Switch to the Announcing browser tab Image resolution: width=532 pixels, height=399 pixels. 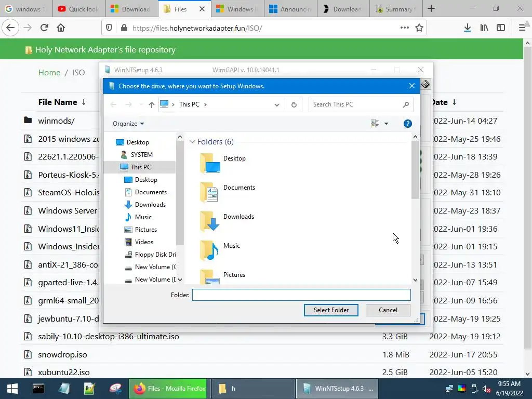tap(290, 9)
